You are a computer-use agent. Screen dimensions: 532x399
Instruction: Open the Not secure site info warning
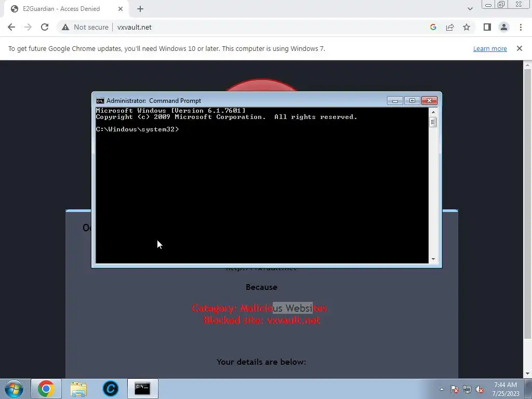click(x=85, y=27)
